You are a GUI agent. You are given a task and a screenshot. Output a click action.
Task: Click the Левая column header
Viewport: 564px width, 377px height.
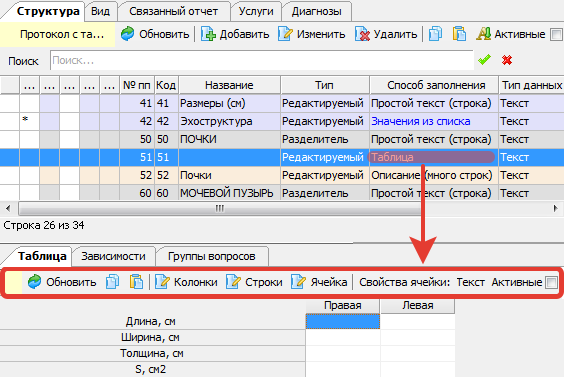click(x=418, y=305)
